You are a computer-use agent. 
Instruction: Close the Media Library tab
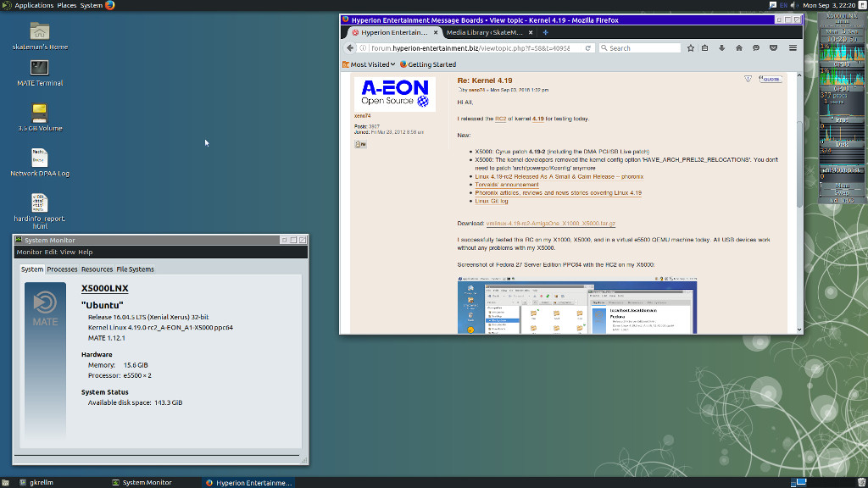tap(531, 33)
